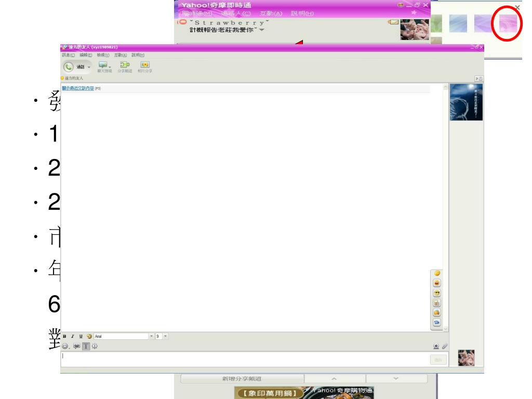Click the 象印萬用鍋 advertisement banner
The width and height of the screenshot is (532, 399).
pos(304,393)
